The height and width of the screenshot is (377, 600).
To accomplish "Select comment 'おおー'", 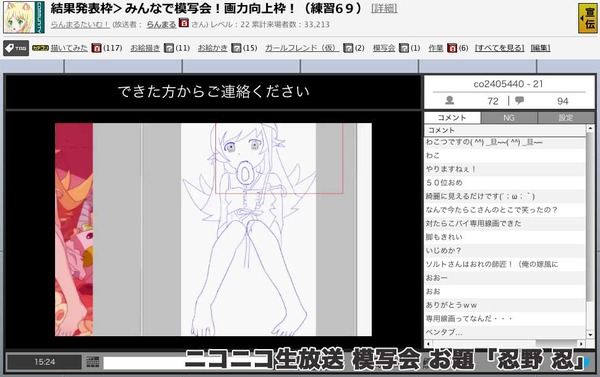I will pos(505,278).
